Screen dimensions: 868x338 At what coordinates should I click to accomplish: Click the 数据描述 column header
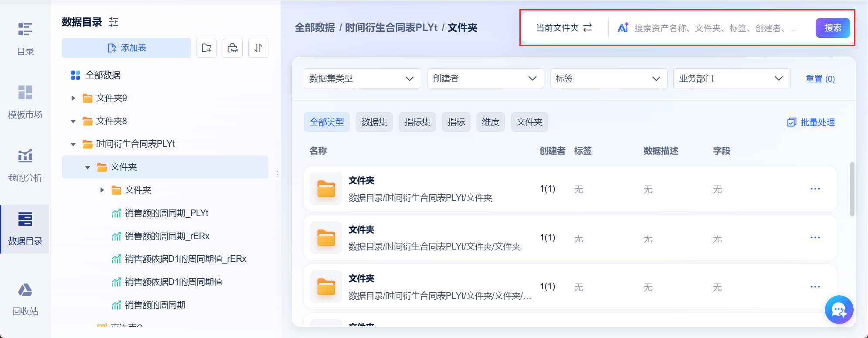661,151
